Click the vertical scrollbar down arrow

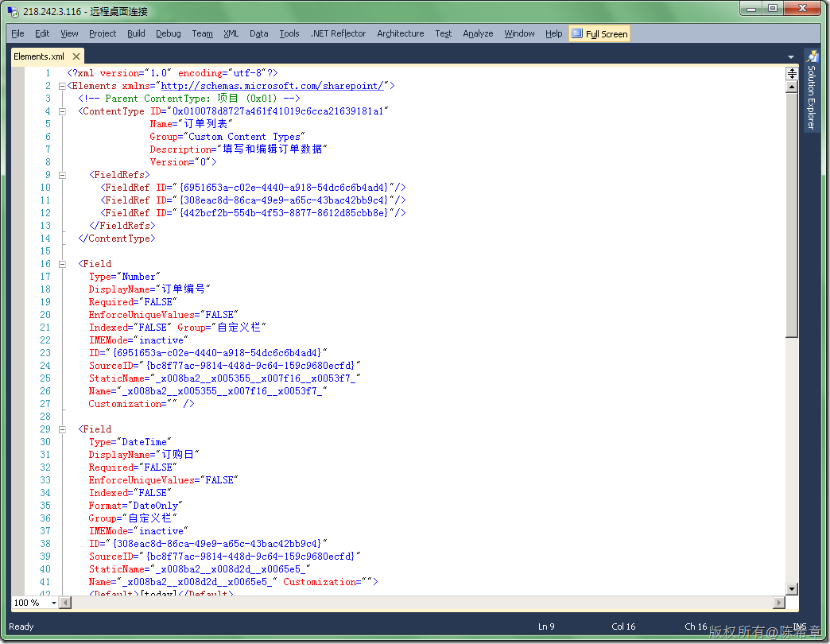[x=792, y=588]
